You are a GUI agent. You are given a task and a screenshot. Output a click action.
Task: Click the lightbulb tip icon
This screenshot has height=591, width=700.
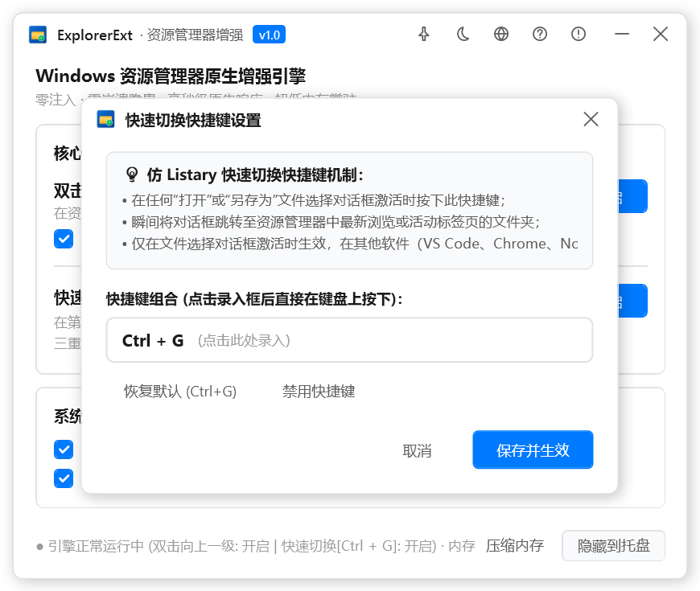pos(132,174)
